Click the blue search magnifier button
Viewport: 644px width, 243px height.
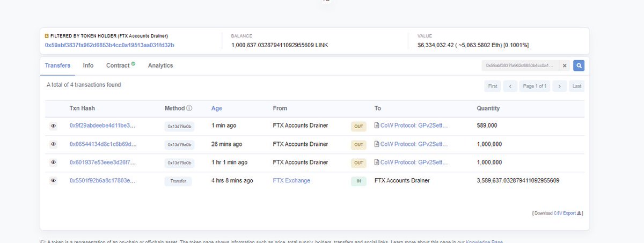(579, 65)
